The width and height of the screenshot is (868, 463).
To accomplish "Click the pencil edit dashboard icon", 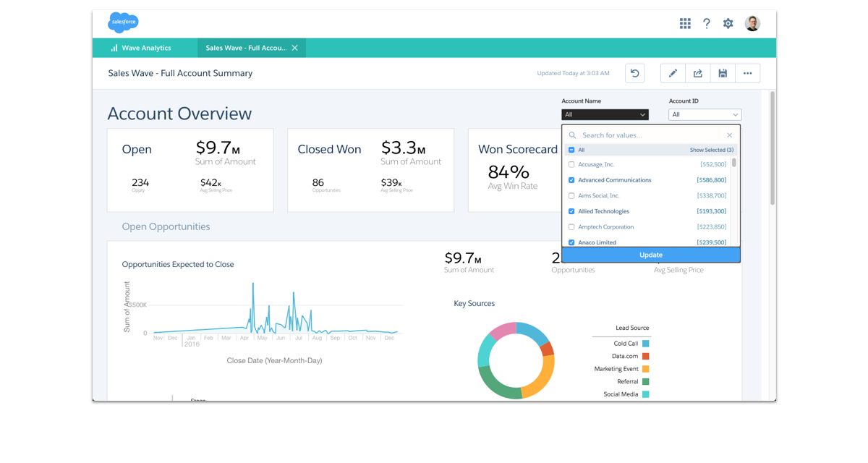I will (x=673, y=73).
